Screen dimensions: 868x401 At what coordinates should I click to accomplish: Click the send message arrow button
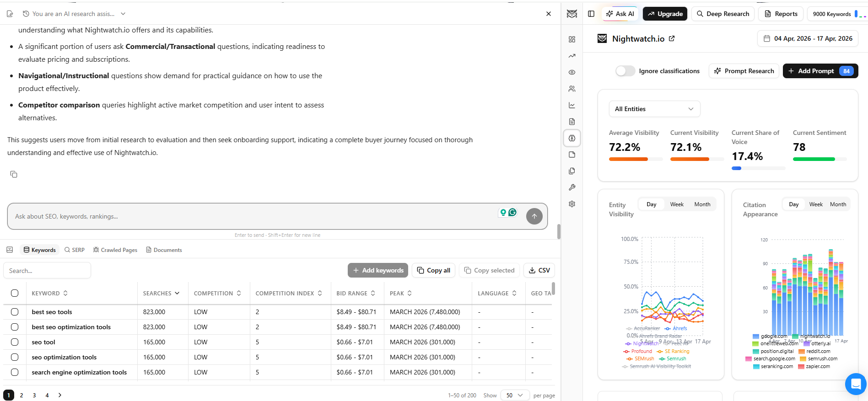534,216
